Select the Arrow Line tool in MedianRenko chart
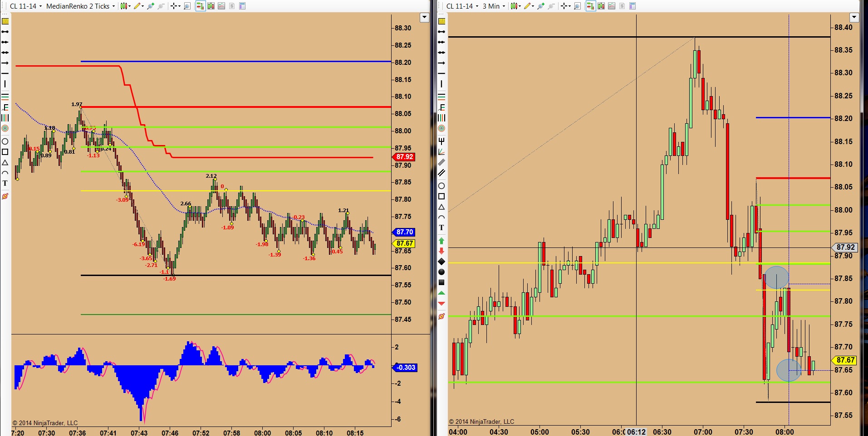The image size is (868, 436). (5, 63)
